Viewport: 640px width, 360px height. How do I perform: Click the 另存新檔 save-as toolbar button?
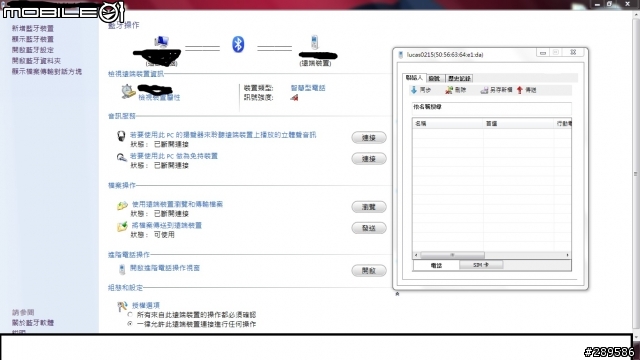496,90
